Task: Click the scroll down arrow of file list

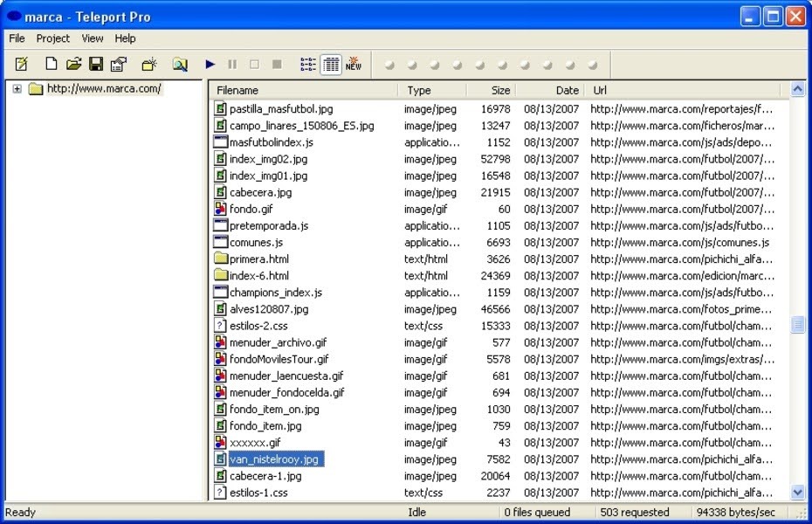Action: tap(797, 493)
